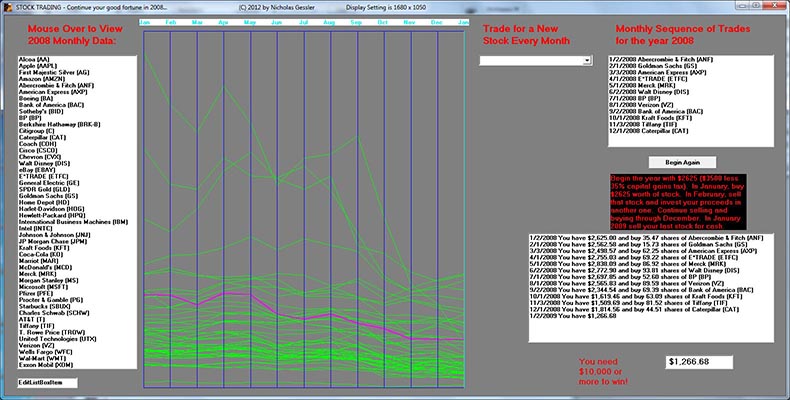This screenshot has width=790, height=400.
Task: Click the red instructions text box
Action: point(678,203)
